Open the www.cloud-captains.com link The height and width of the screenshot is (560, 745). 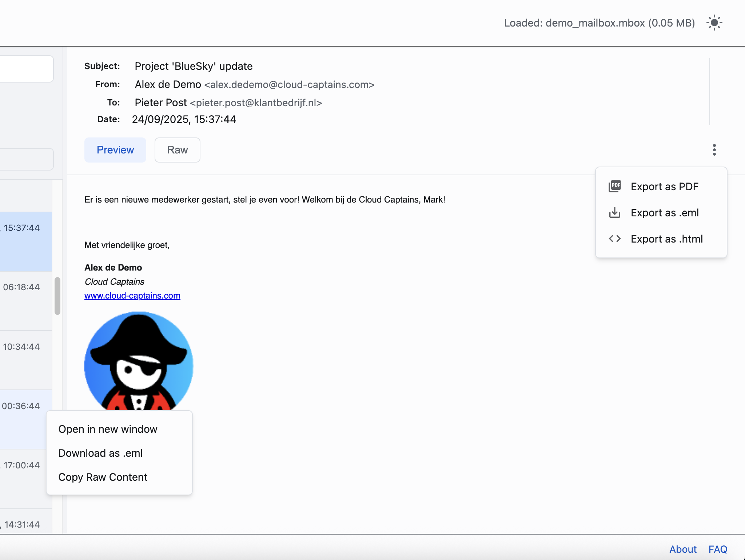point(132,296)
